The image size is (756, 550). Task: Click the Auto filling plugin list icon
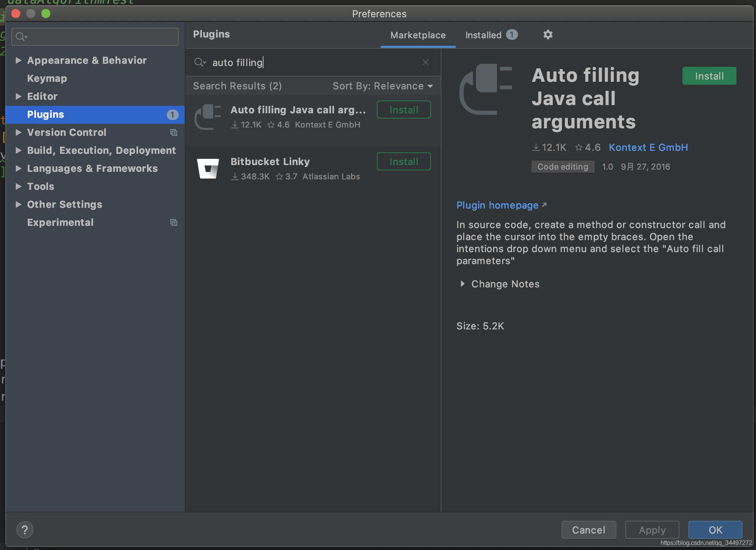[x=208, y=117]
